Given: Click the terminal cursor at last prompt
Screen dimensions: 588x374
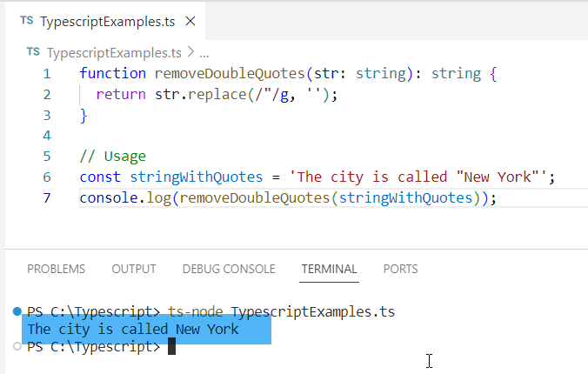Looking at the screenshot, I should (171, 346).
